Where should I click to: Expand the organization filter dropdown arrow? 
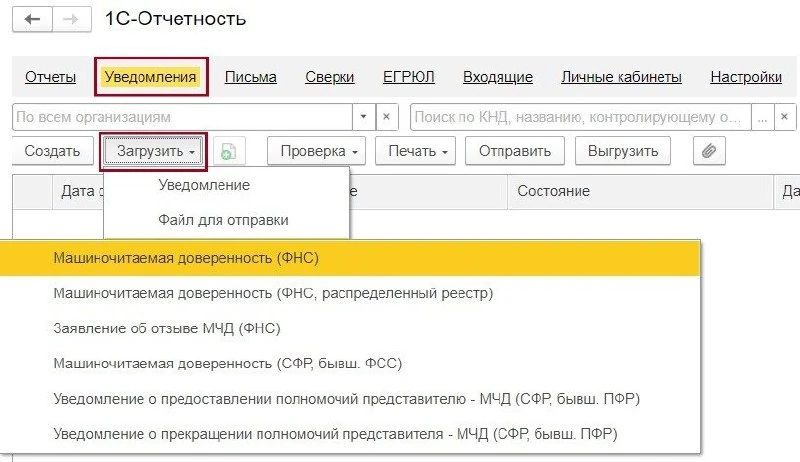point(363,117)
